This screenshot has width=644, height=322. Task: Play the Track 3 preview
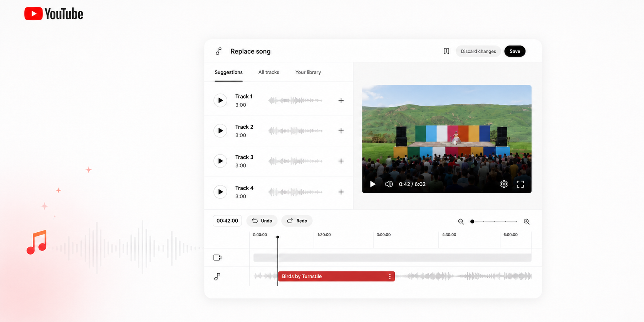[220, 161]
